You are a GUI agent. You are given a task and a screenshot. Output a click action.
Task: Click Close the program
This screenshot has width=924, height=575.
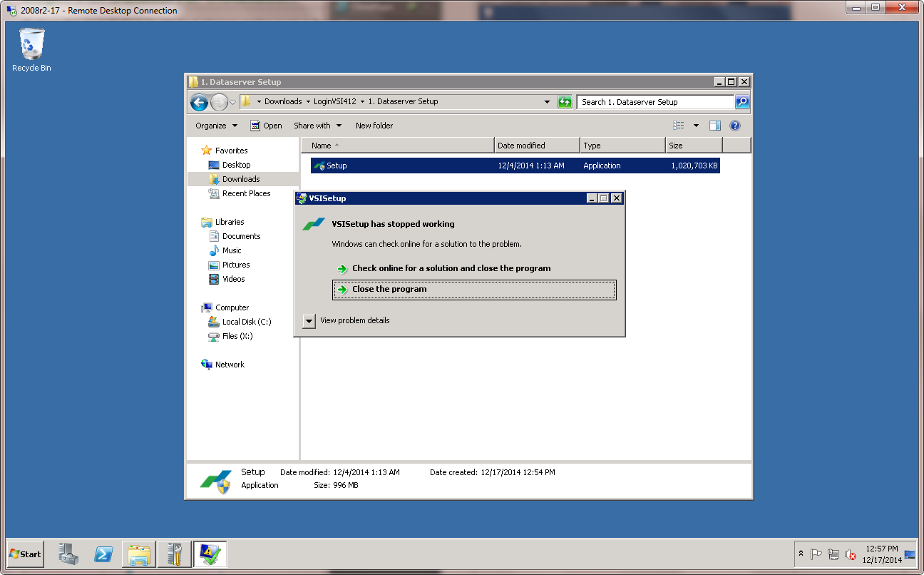(x=474, y=290)
